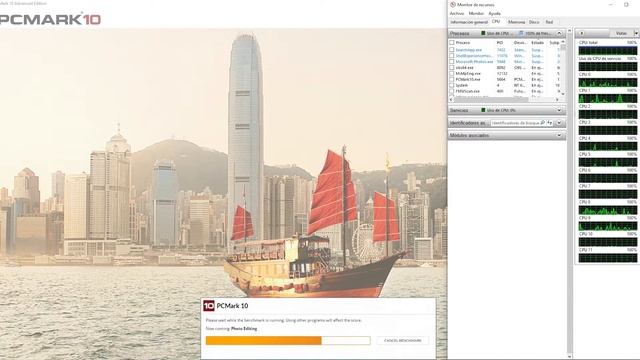
Task: Expand the Módulos asociados section
Action: pyautogui.click(x=559, y=135)
